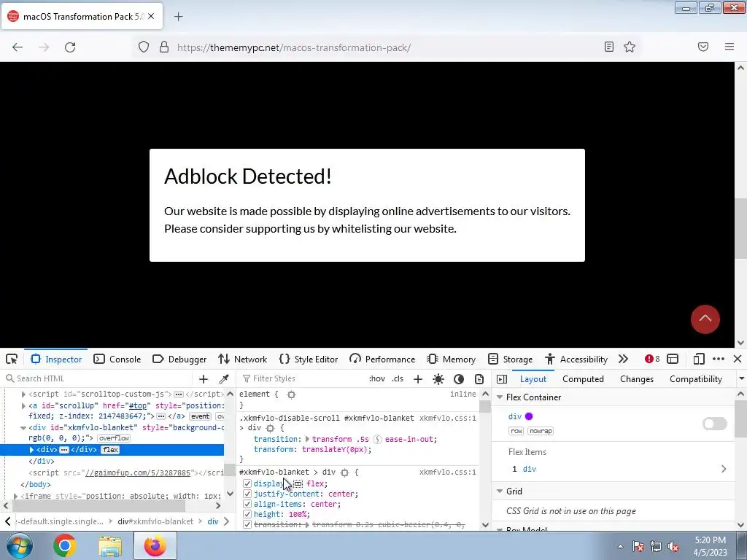Expand the scrolltop-custom-js script node

(x=23, y=394)
